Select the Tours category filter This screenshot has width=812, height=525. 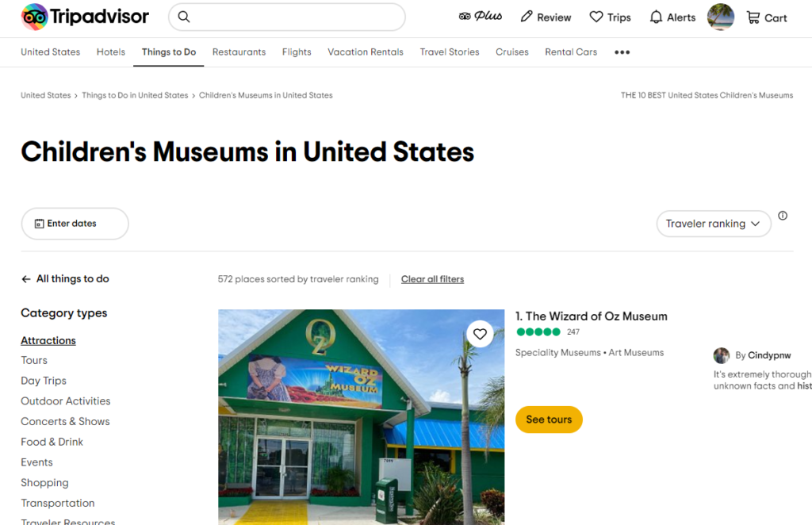coord(33,360)
